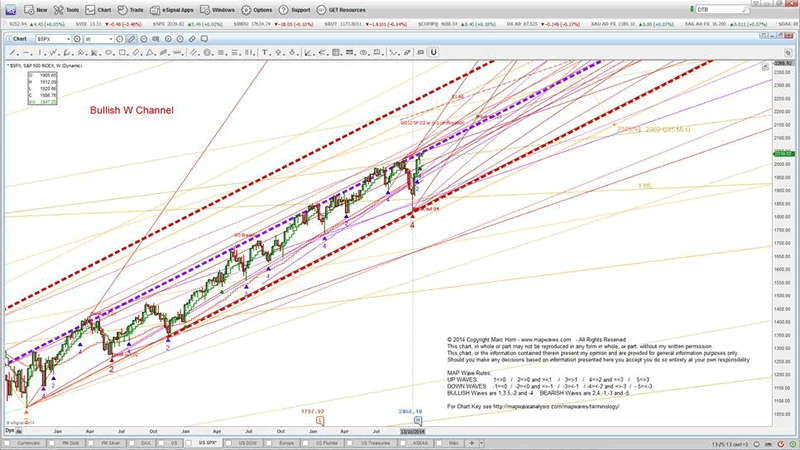Select the triangle drawing tool
800x450 pixels.
(x=149, y=53)
